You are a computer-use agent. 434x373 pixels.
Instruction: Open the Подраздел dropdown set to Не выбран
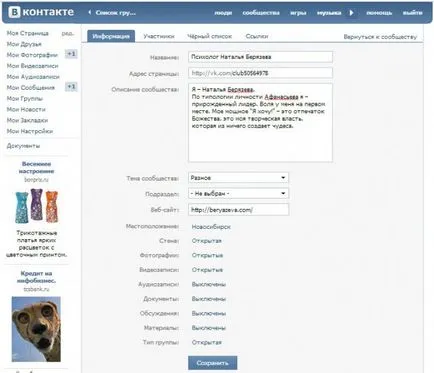[238, 193]
